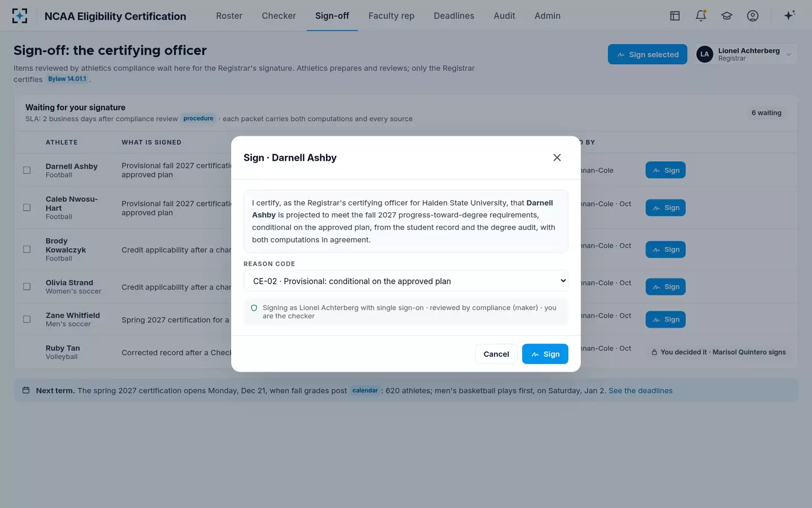Click the What is signed column header
This screenshot has height=508, width=812.
152,142
